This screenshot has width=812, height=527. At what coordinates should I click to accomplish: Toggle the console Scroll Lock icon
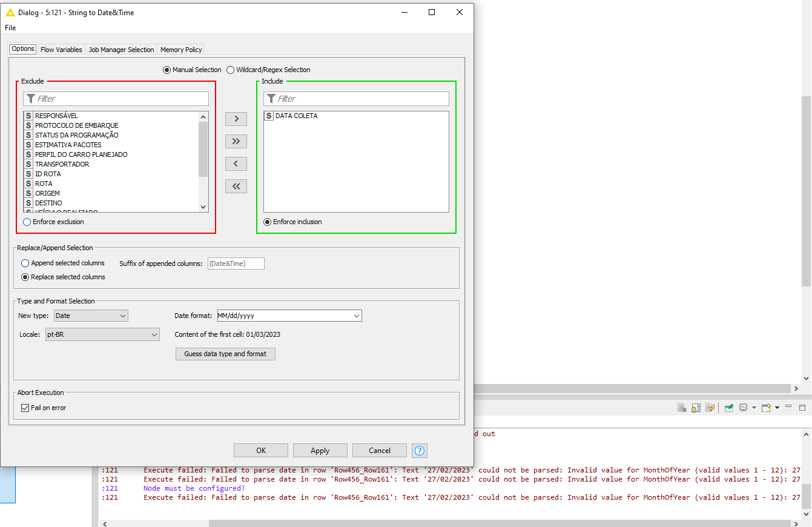(696, 408)
